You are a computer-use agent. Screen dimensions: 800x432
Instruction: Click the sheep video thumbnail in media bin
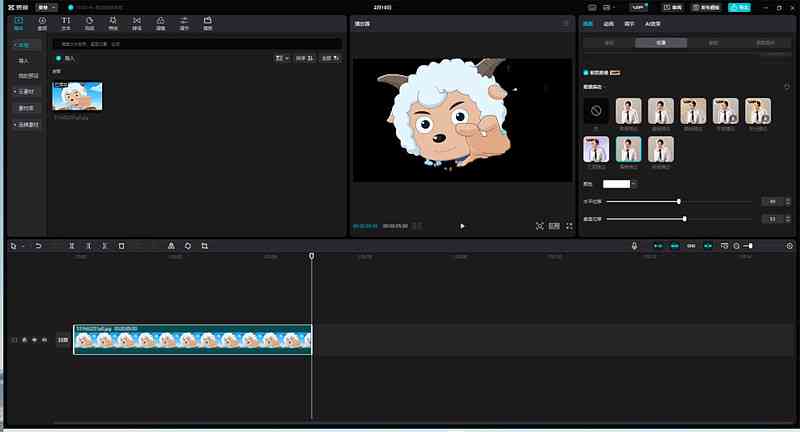coord(77,96)
